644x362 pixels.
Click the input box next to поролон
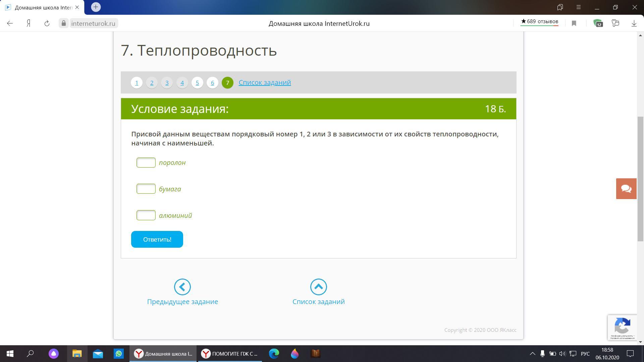[146, 163]
